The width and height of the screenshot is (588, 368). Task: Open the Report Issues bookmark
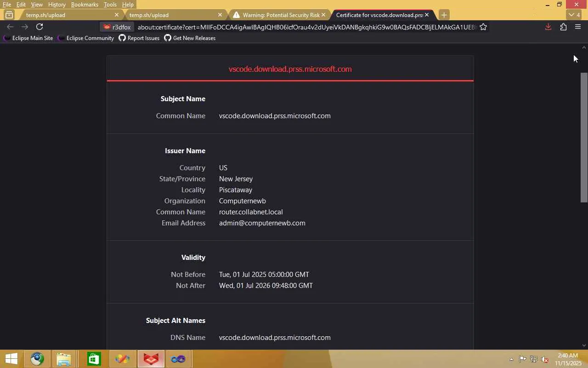(139, 38)
